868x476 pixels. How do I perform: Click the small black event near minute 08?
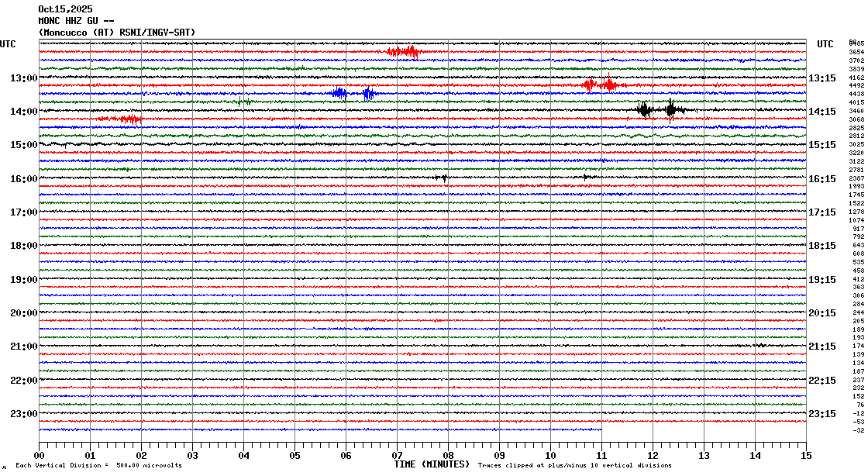click(x=443, y=178)
